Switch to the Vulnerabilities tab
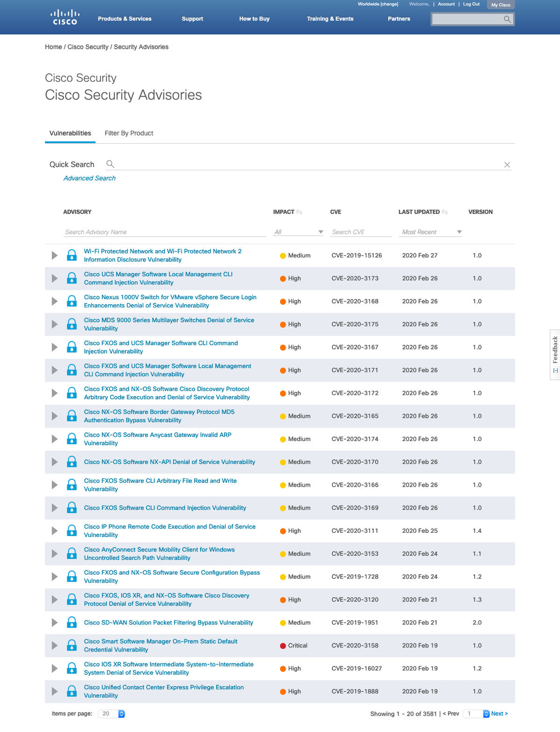Screen dimensions: 560x732 click(x=70, y=133)
